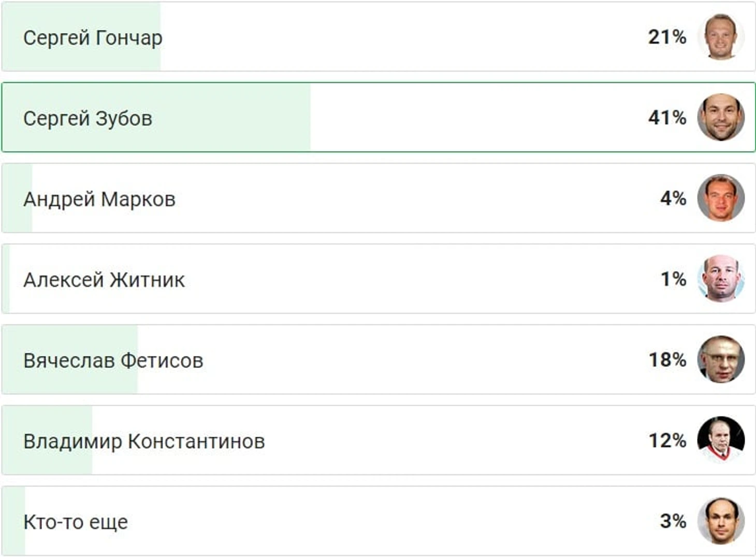Click the avatar photo beside Владимир Константинов

pos(721,440)
